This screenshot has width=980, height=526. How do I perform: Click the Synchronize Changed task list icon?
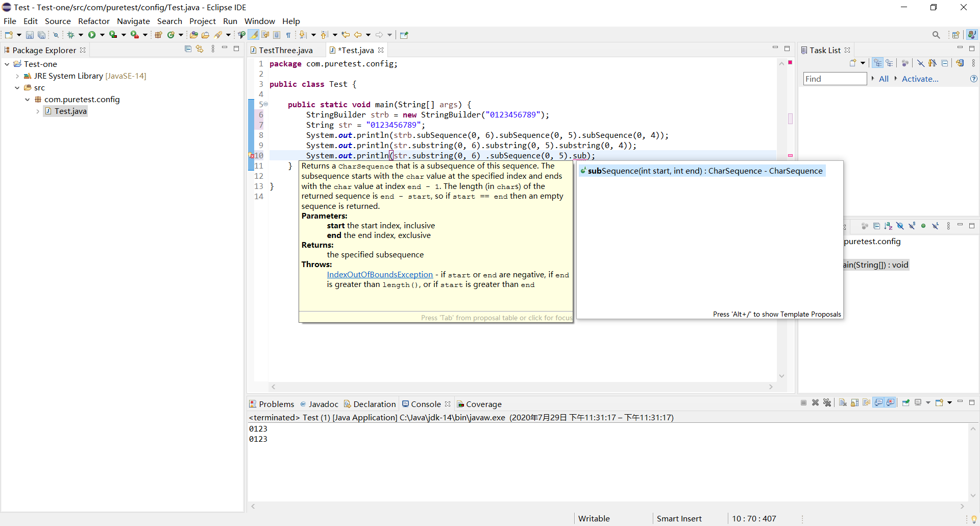click(960, 63)
